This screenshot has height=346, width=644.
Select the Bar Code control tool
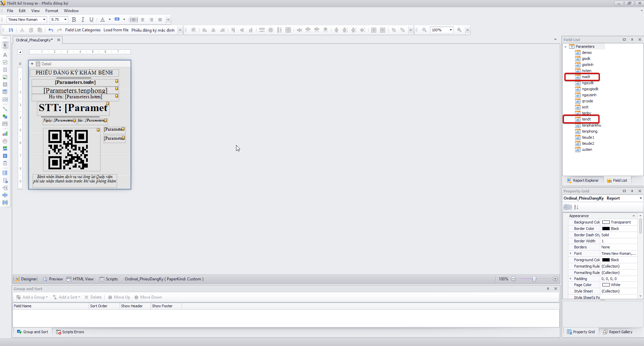5,124
